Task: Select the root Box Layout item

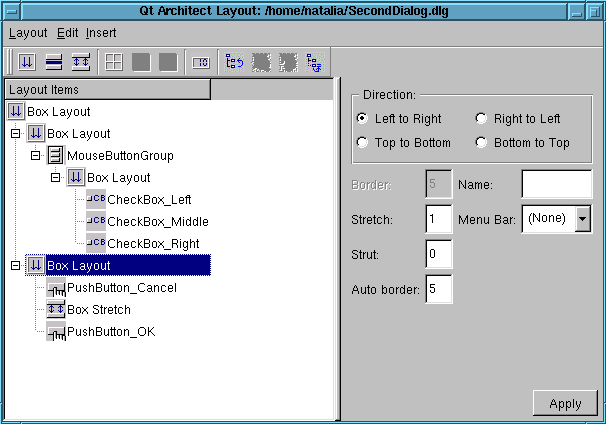Action: click(59, 111)
